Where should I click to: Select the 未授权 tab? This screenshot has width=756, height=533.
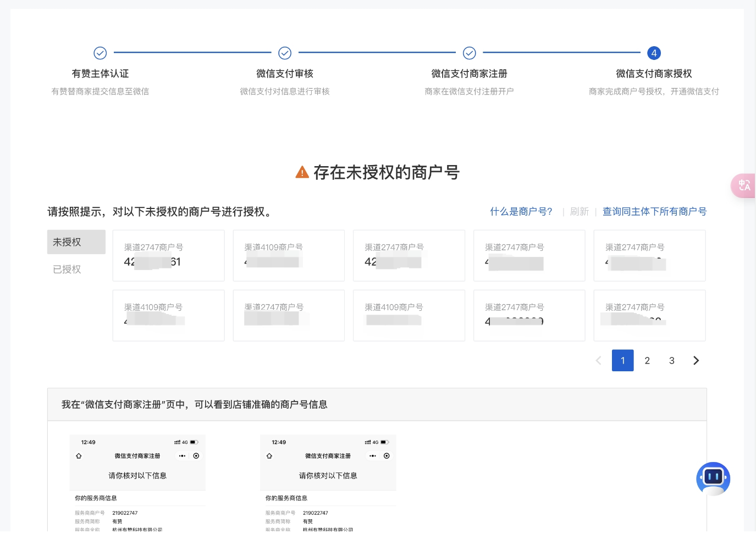[67, 242]
